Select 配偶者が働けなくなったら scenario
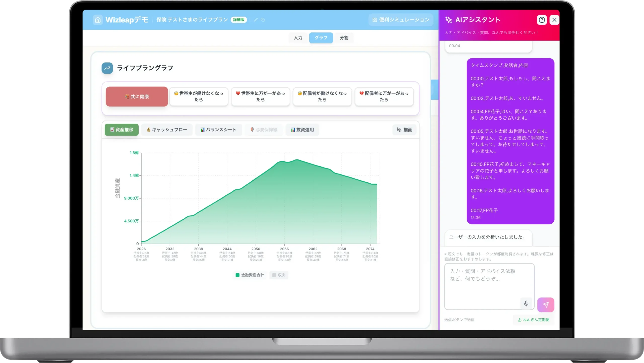The height and width of the screenshot is (363, 644). [322, 96]
